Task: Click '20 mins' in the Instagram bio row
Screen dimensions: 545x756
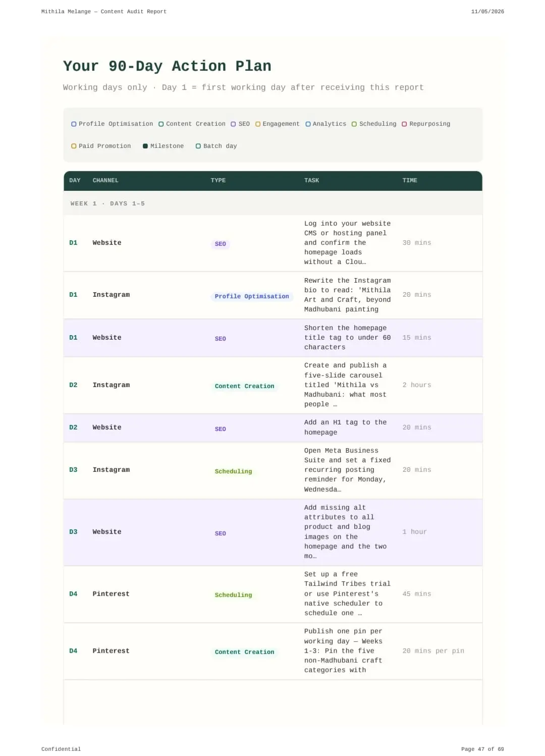Action: (417, 295)
